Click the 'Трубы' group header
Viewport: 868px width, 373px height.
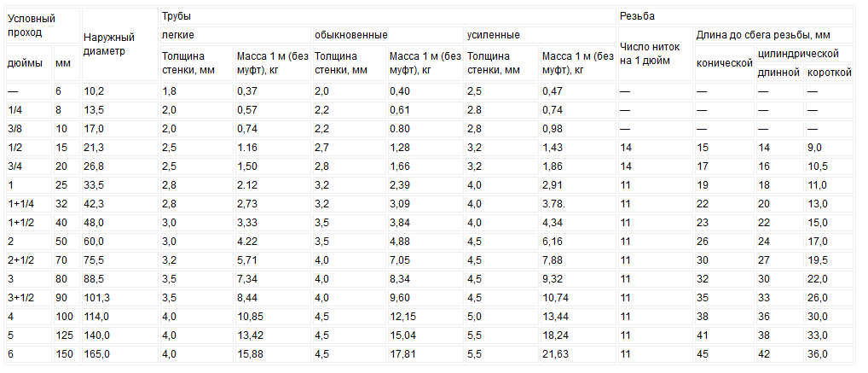click(x=387, y=16)
